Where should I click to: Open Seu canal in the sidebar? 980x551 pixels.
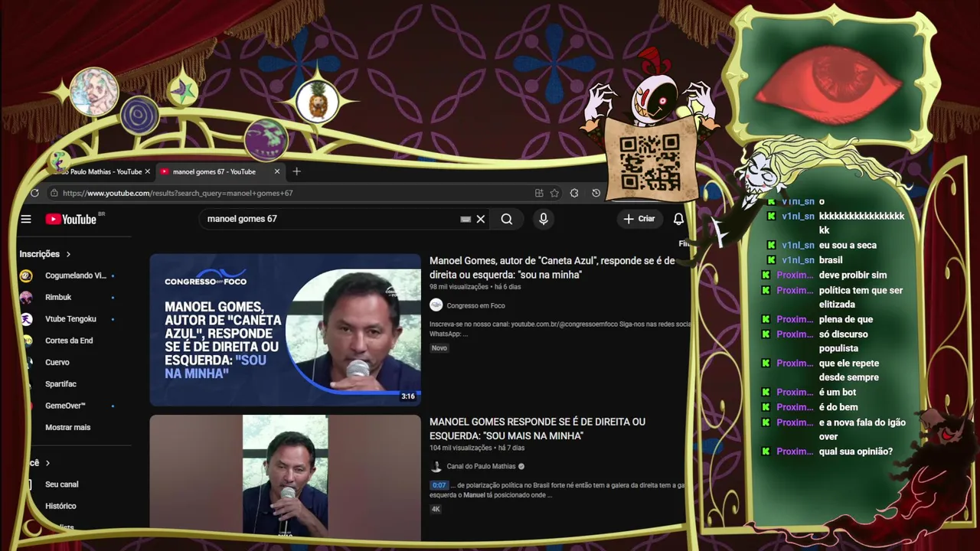click(62, 484)
